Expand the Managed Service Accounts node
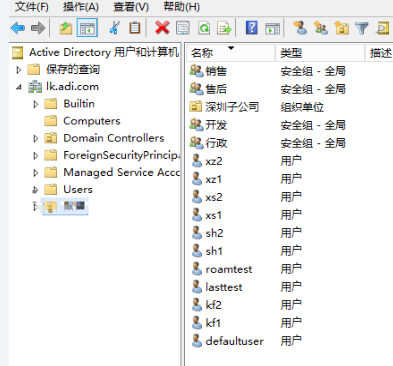This screenshot has width=393, height=366. point(36,173)
